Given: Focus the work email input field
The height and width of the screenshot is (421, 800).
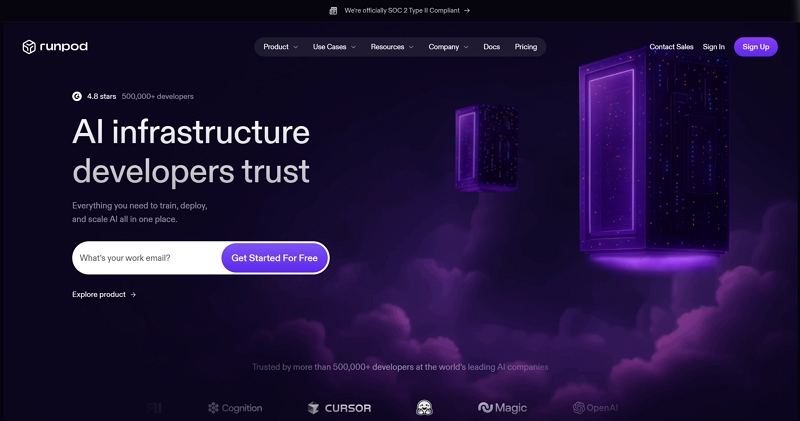Looking at the screenshot, I should [x=147, y=258].
